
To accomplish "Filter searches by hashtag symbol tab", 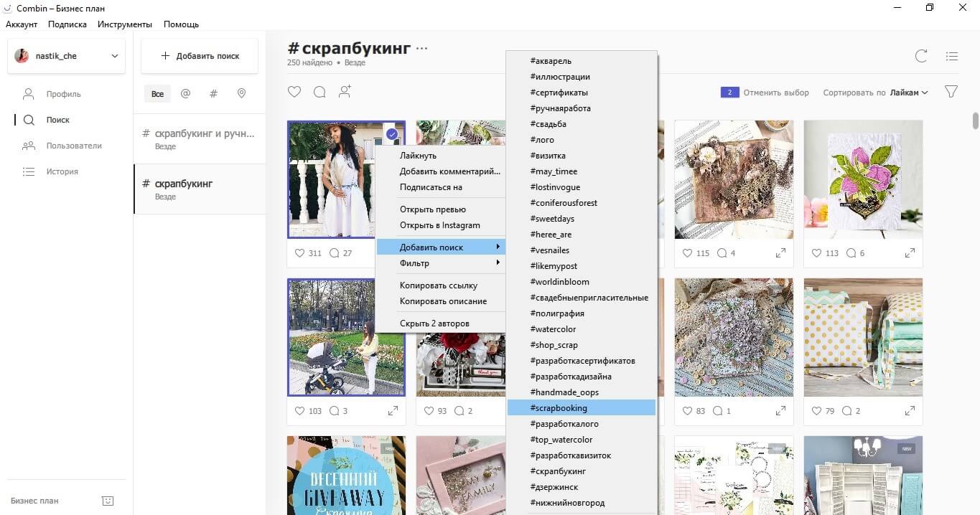I will coord(213,93).
